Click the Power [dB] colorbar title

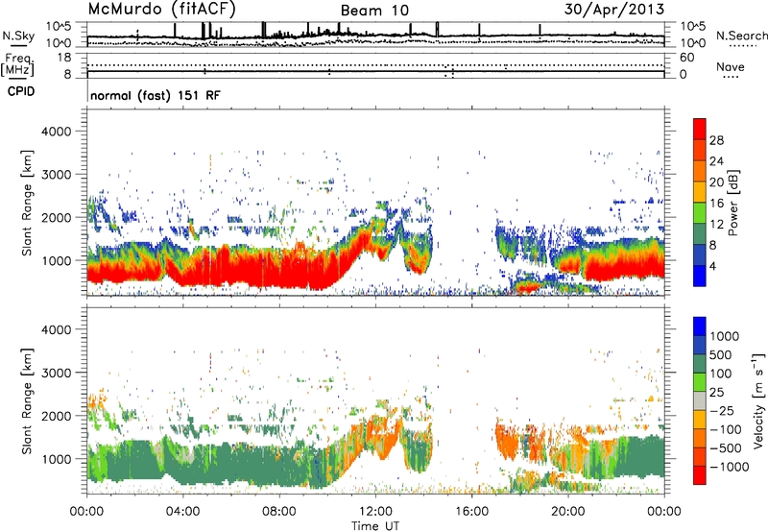(732, 203)
